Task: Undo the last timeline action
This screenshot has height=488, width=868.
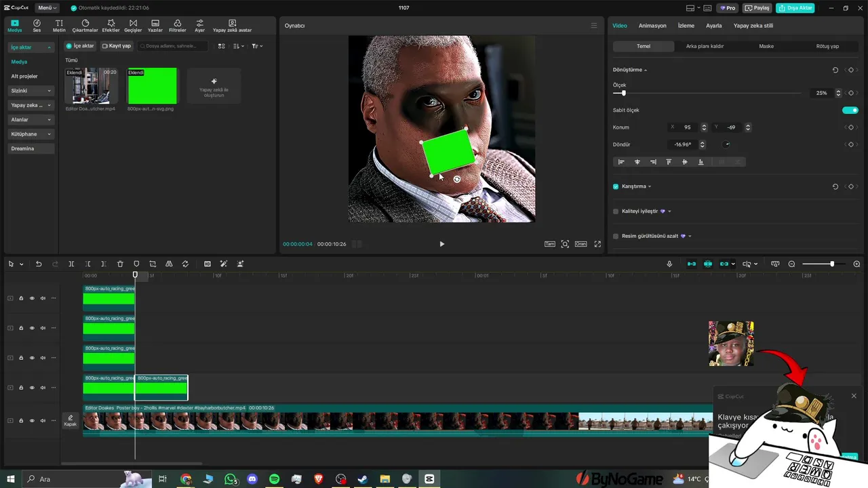Action: 39,264
